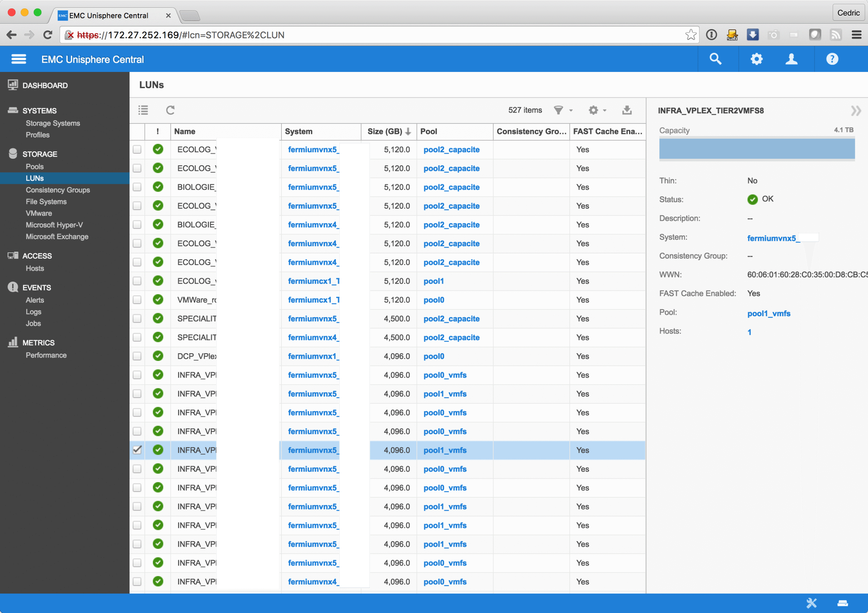Open pool1_vmfs link in details panel

(768, 313)
